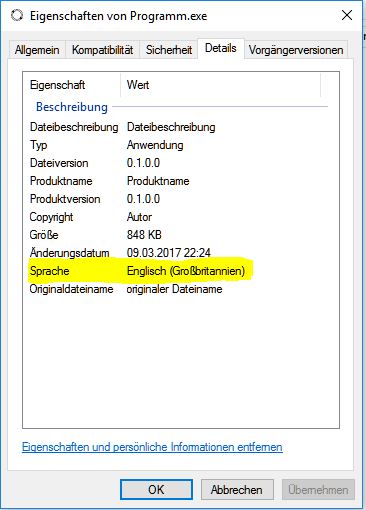The height and width of the screenshot is (510, 366).
Task: Click the Dateiversion value 0.1.0.0
Action: 143,163
